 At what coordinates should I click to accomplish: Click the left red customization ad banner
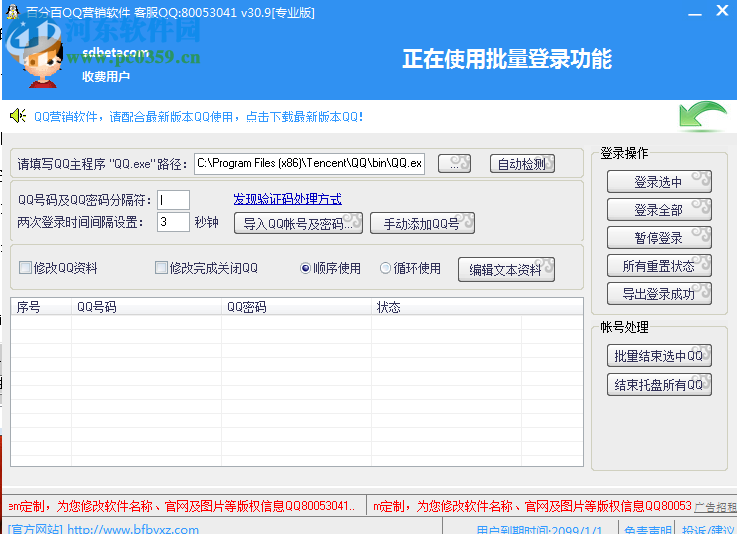click(x=184, y=506)
